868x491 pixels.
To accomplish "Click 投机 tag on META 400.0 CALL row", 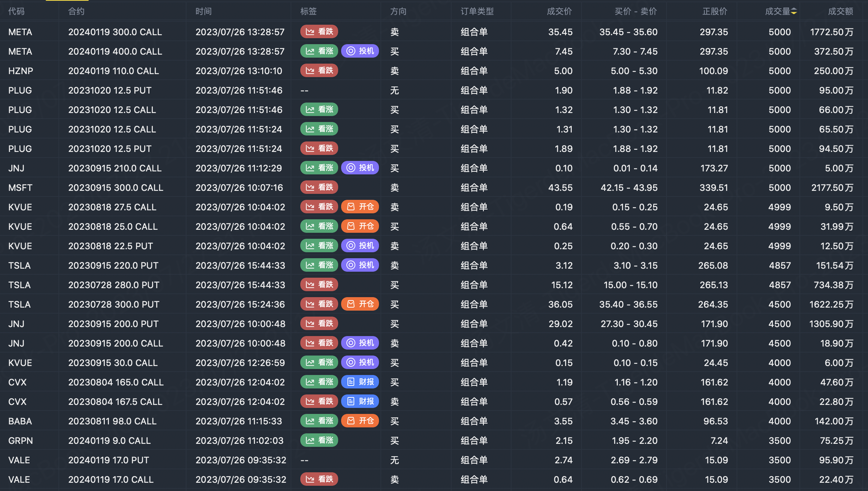I will pyautogui.click(x=360, y=51).
